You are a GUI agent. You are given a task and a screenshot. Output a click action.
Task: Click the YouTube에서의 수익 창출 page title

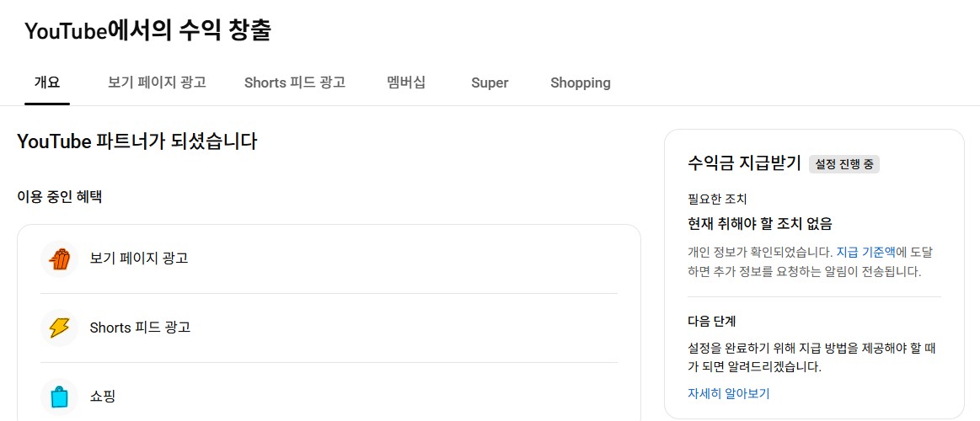click(147, 31)
